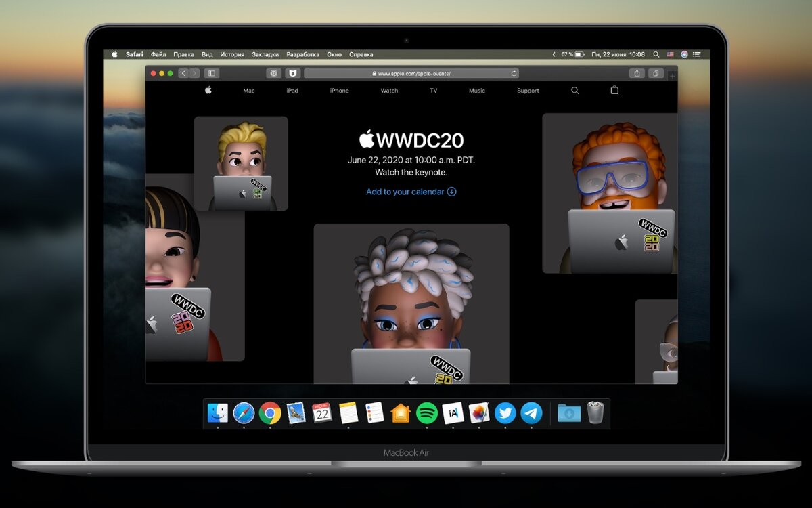Open search on the Apple website
The width and height of the screenshot is (812, 508).
click(575, 90)
